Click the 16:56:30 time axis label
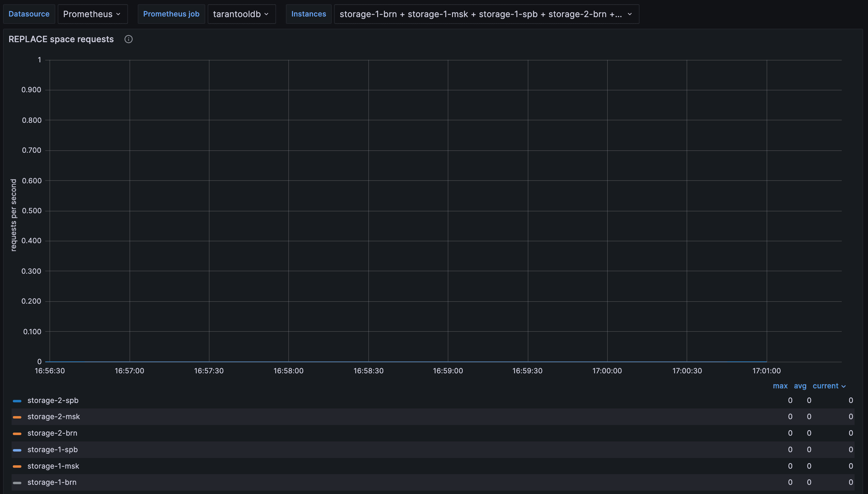This screenshot has width=868, height=494. (x=50, y=371)
